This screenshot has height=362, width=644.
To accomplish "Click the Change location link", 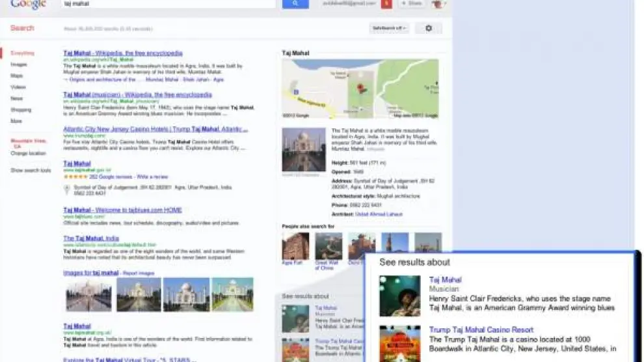I will click(28, 154).
